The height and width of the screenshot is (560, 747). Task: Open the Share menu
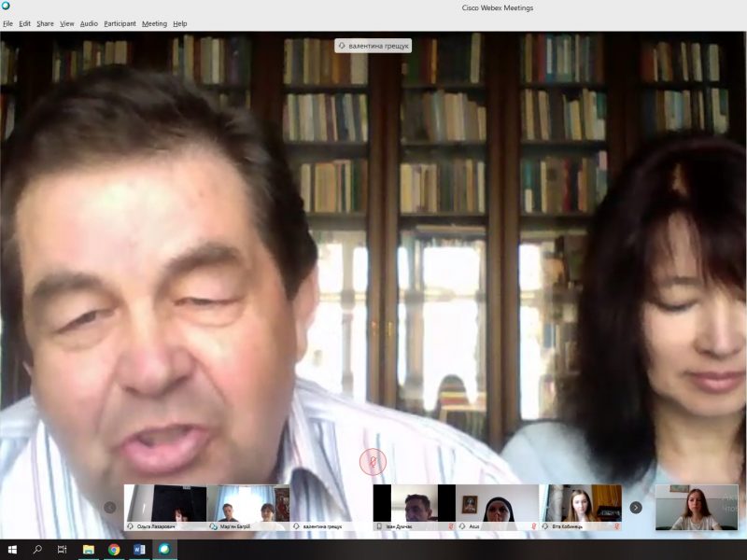[x=45, y=23]
